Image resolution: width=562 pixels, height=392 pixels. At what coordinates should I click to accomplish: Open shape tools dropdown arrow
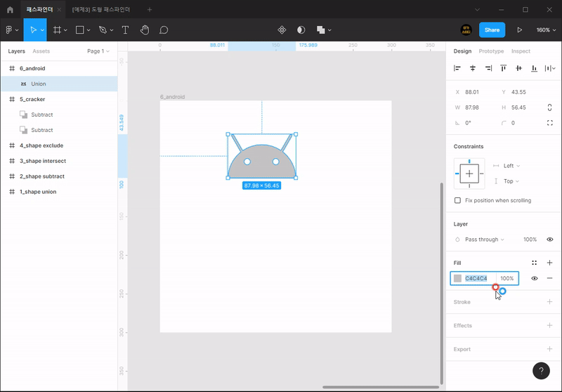click(x=89, y=30)
